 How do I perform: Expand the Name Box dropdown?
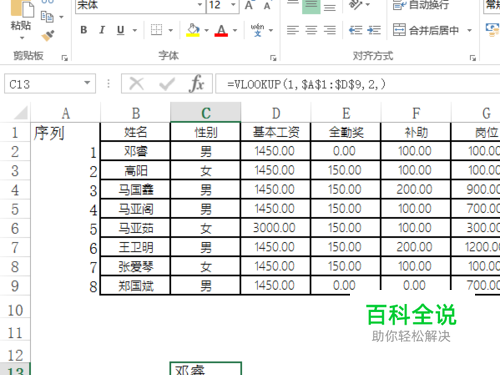(87, 83)
